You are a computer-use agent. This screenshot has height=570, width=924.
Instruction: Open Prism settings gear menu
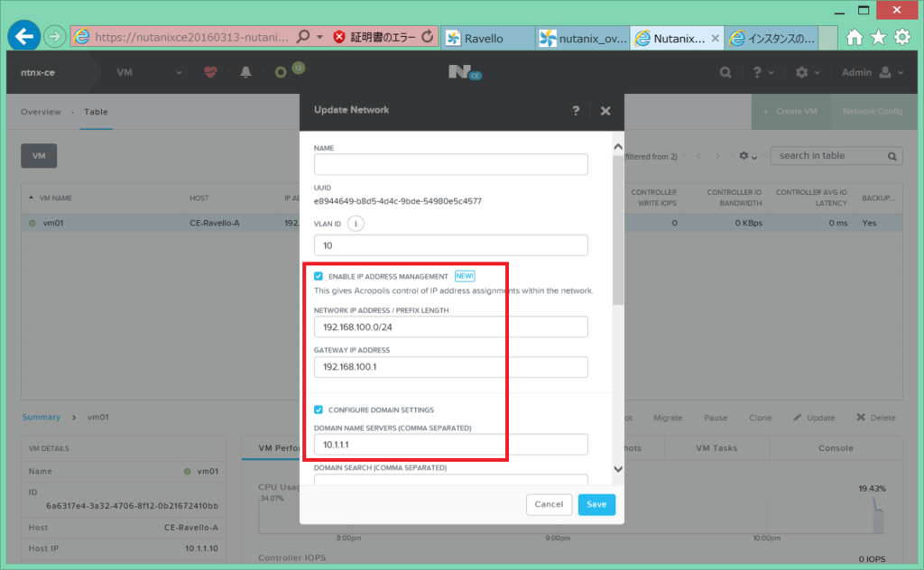[x=808, y=72]
